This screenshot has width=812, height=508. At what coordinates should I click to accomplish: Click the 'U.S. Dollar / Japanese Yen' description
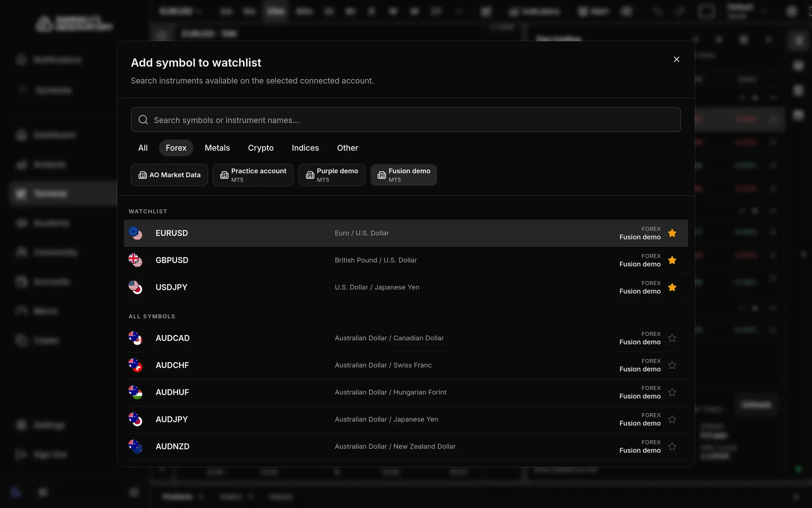click(x=377, y=287)
